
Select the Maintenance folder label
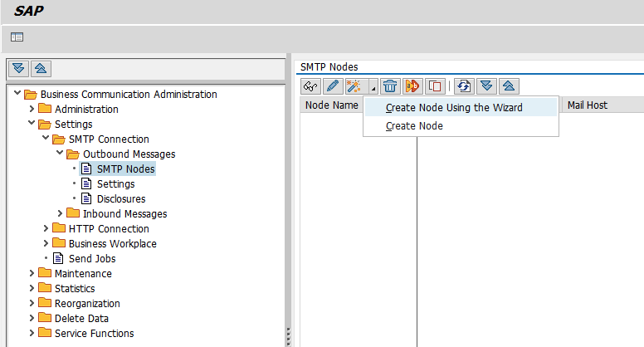click(83, 273)
